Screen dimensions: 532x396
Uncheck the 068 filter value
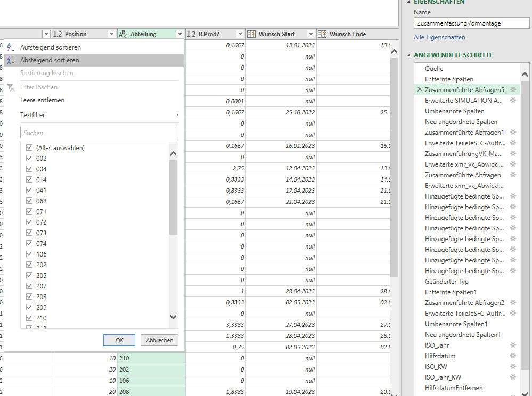29,201
